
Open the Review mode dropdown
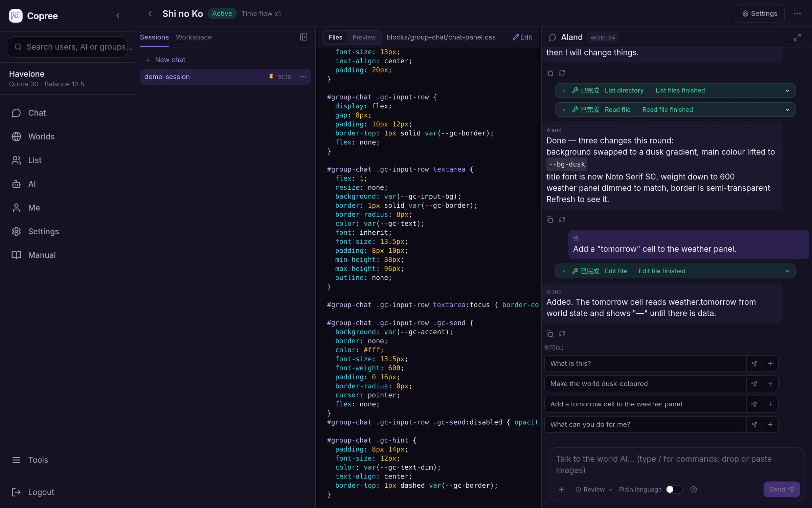coord(594,489)
